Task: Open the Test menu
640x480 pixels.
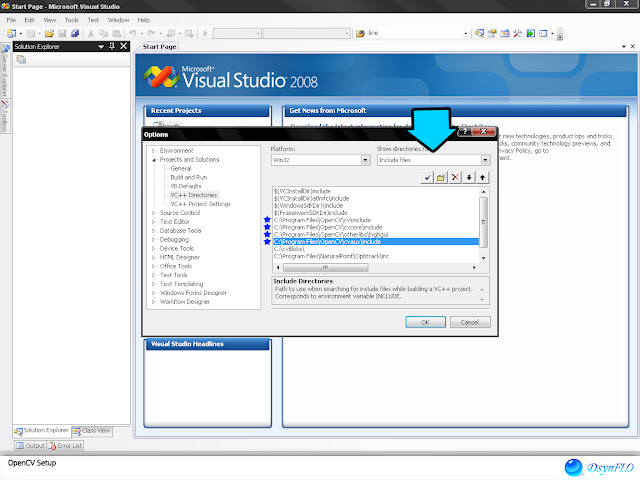Action: 93,20
